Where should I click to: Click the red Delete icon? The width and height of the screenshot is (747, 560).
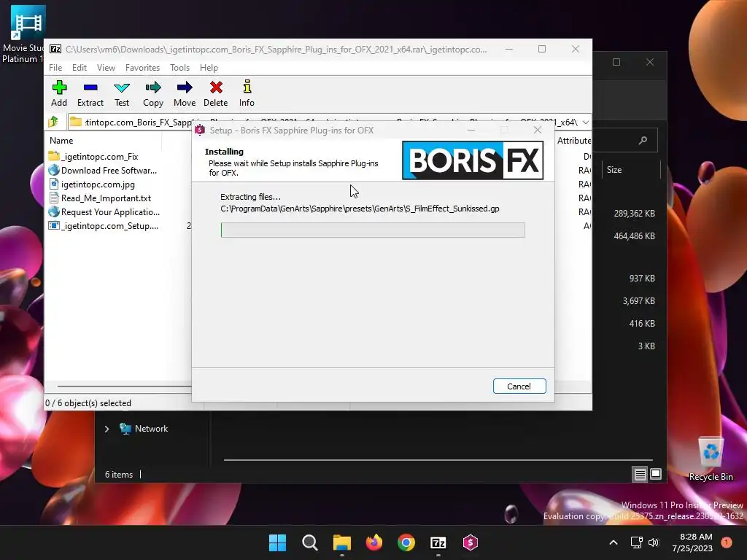(216, 93)
